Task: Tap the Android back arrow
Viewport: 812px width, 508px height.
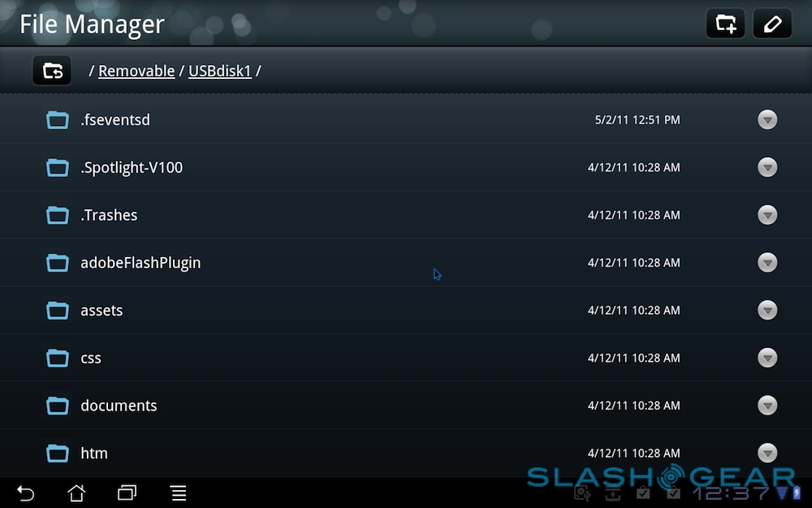Action: [25, 493]
